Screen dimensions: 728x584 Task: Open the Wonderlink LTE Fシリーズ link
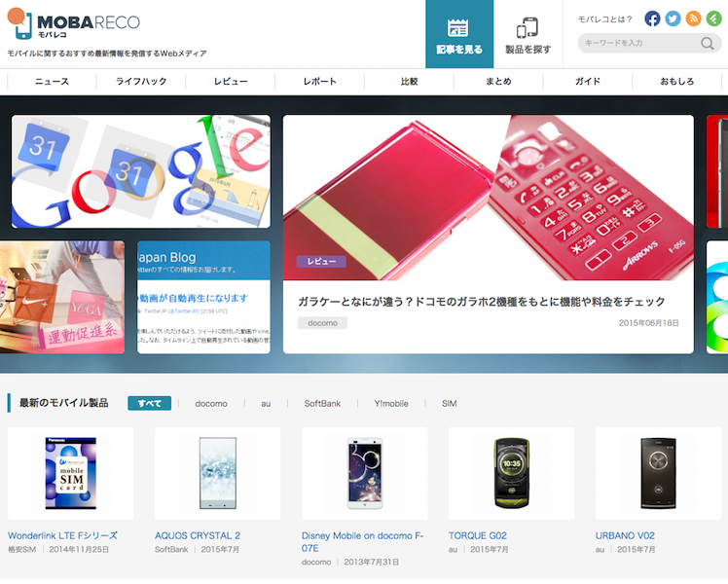click(x=62, y=535)
